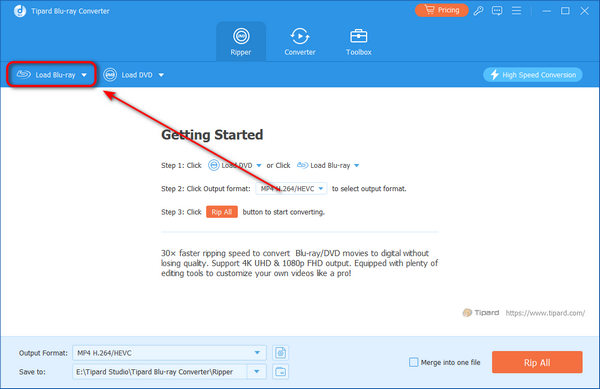This screenshot has width=600, height=389.
Task: Click the Output Format: label
Action: click(x=43, y=353)
